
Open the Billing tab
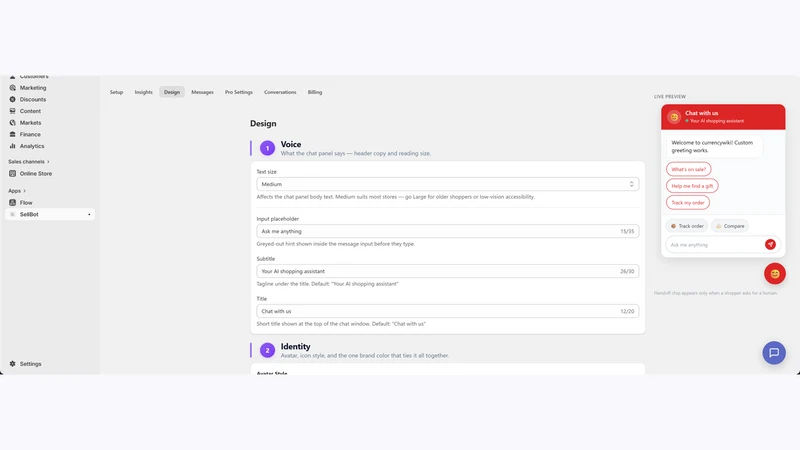tap(315, 92)
